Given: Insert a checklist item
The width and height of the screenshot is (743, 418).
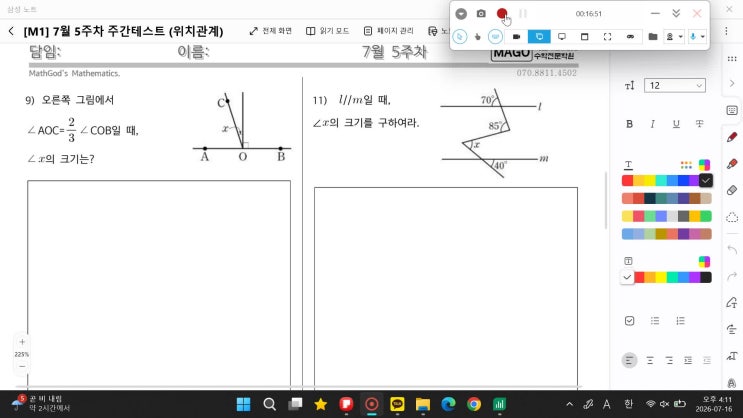Looking at the screenshot, I should click(x=629, y=321).
